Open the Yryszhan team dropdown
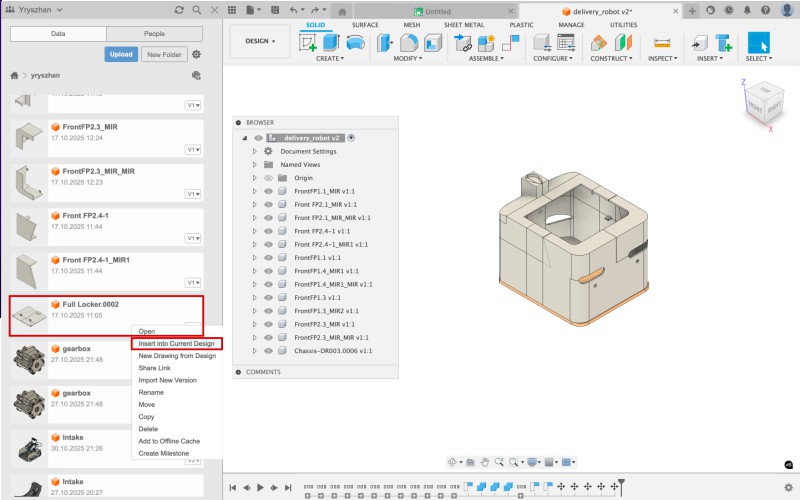Image resolution: width=800 pixels, height=500 pixels. pos(34,10)
